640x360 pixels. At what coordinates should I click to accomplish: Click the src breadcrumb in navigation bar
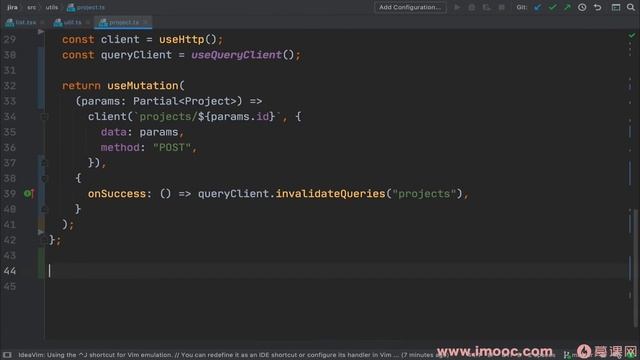31,7
